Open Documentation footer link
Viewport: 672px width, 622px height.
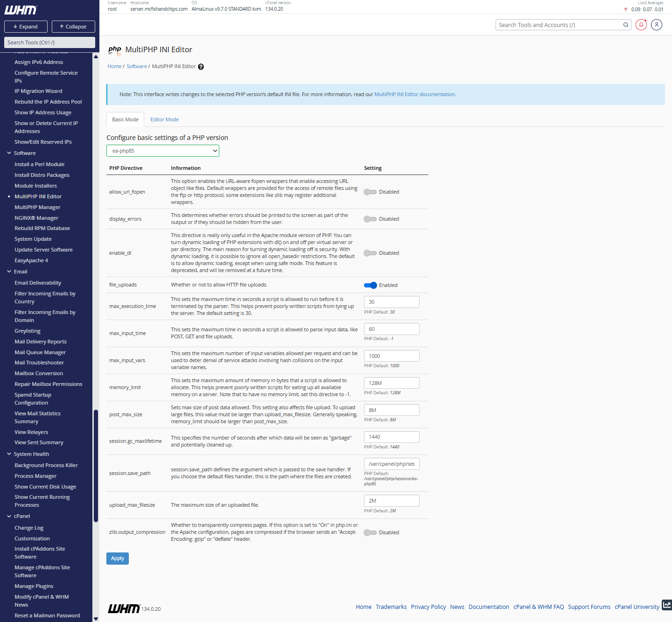[489, 607]
